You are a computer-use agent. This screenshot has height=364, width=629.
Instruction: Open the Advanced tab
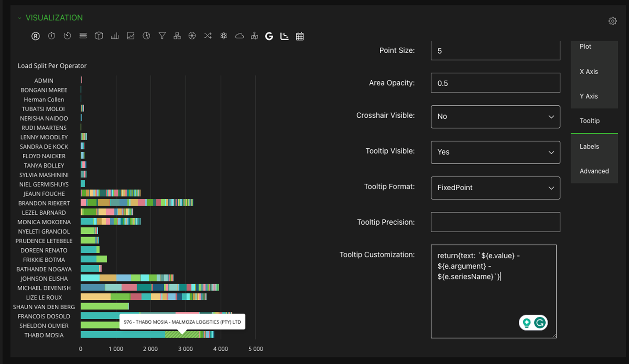[x=594, y=171]
